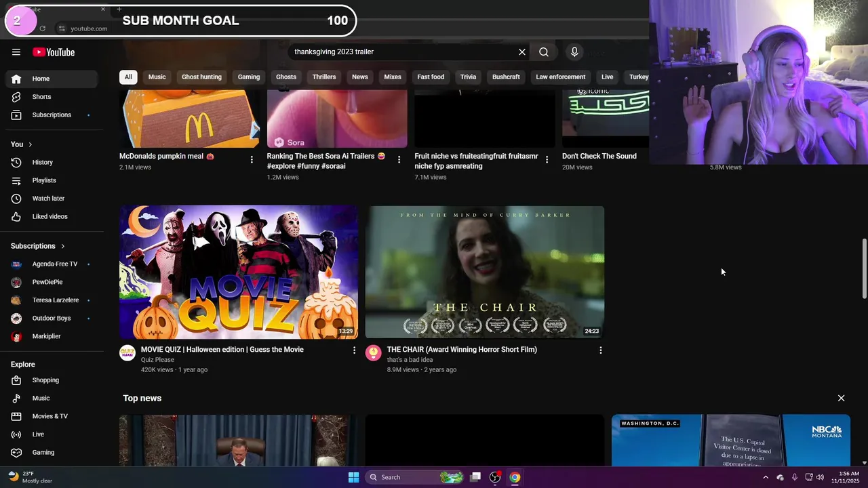Open Subscriptions in sidebar
Viewport: 868px width, 488px height.
point(52,115)
